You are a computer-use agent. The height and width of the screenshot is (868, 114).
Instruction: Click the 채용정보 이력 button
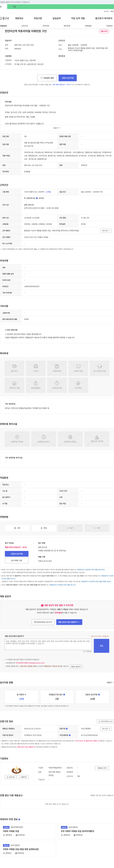tap(102, 768)
